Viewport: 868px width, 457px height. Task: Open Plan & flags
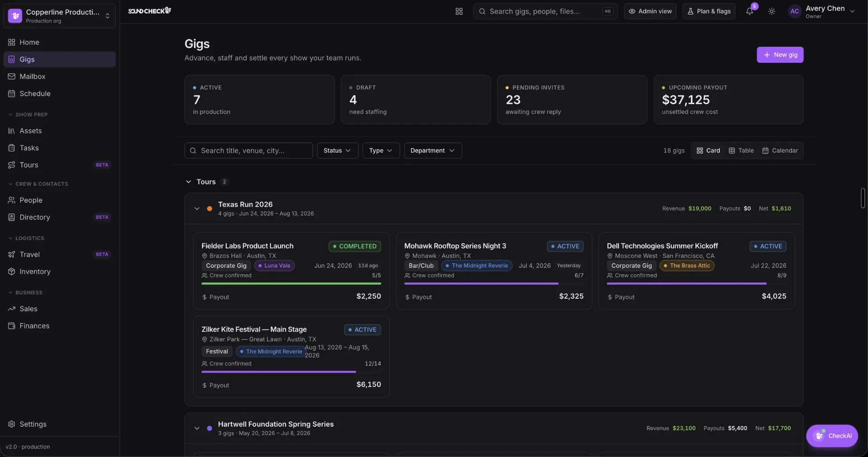pos(709,11)
